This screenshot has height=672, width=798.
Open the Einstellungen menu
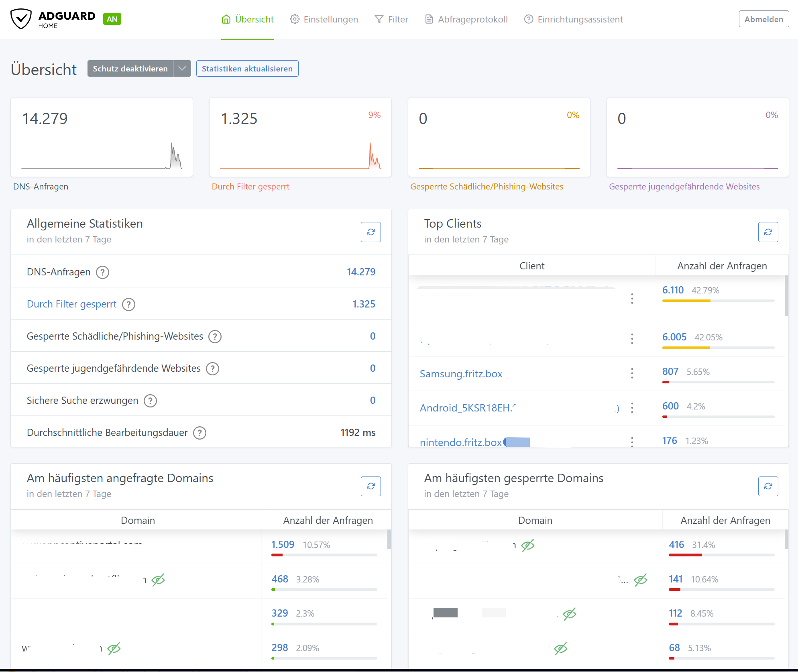(324, 19)
